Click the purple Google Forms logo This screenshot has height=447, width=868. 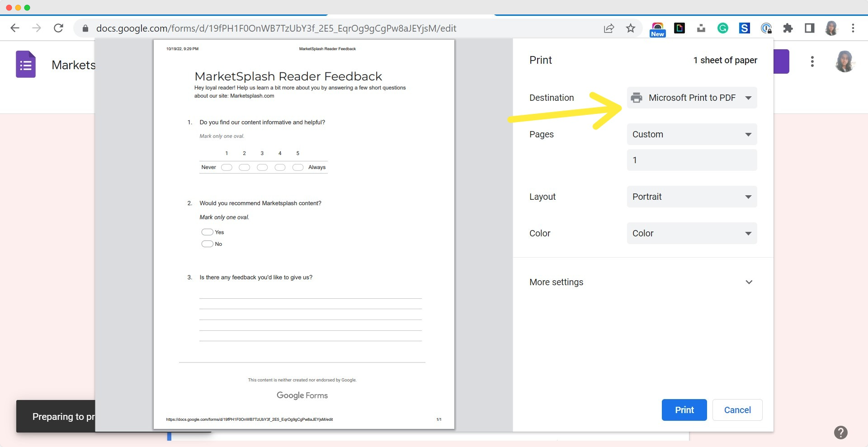(x=26, y=64)
